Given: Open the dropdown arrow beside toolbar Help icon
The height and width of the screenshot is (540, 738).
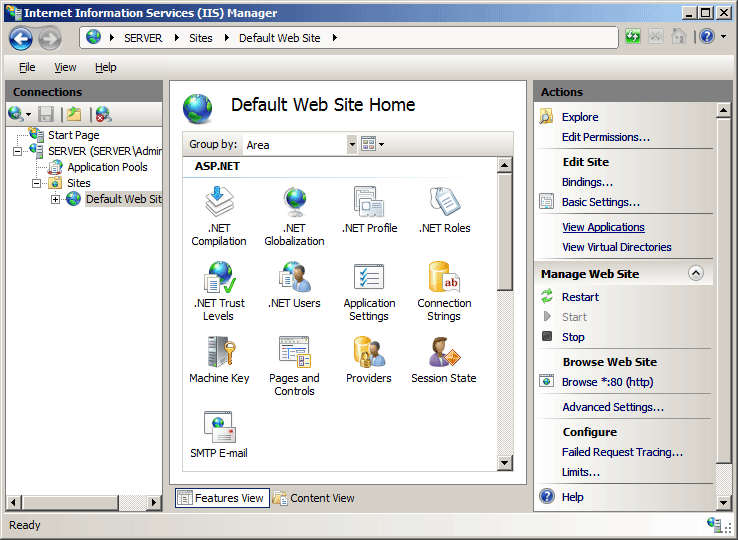Looking at the screenshot, I should pos(723,36).
